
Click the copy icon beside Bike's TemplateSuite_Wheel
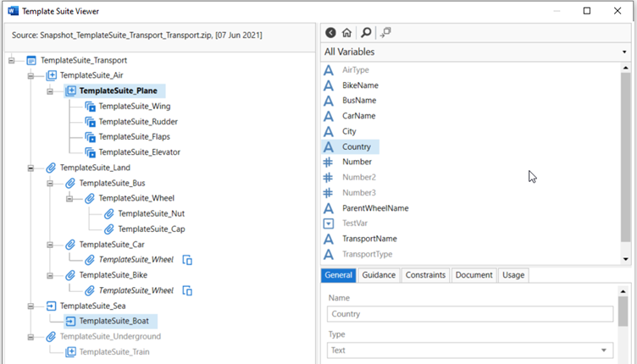[x=188, y=290]
